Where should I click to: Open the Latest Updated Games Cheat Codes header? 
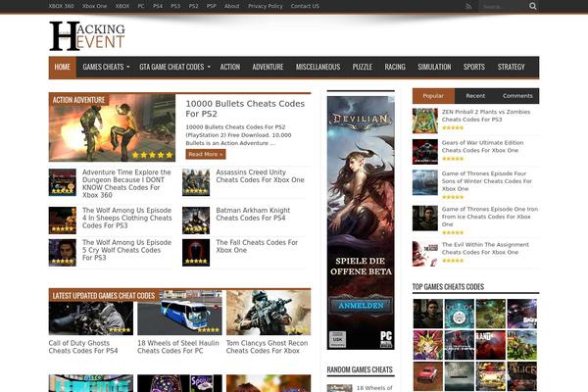coord(104,296)
